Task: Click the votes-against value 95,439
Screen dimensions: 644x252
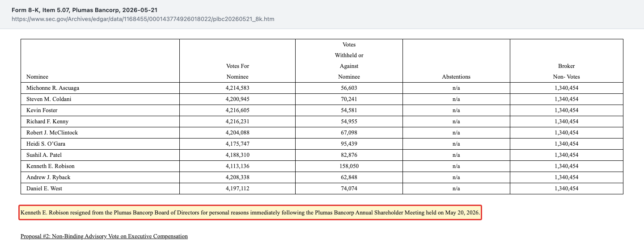Action: point(349,144)
